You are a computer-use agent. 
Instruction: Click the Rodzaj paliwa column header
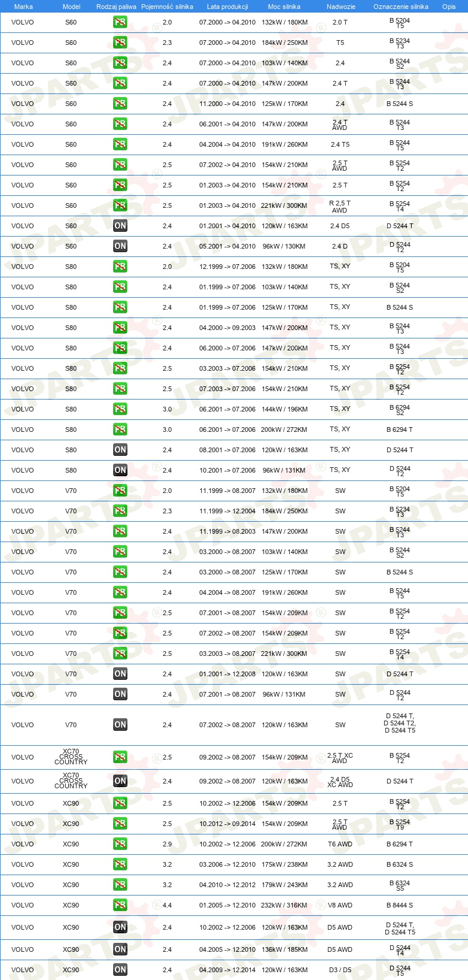point(116,7)
